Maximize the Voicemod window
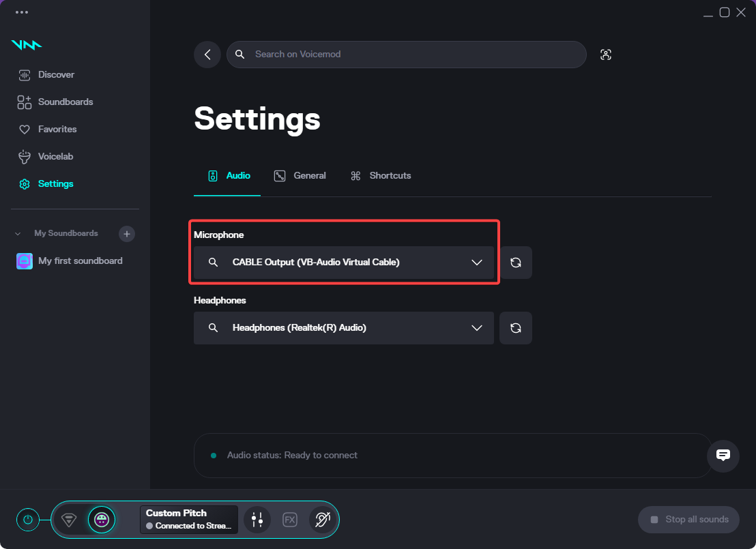This screenshot has height=549, width=756. point(725,12)
